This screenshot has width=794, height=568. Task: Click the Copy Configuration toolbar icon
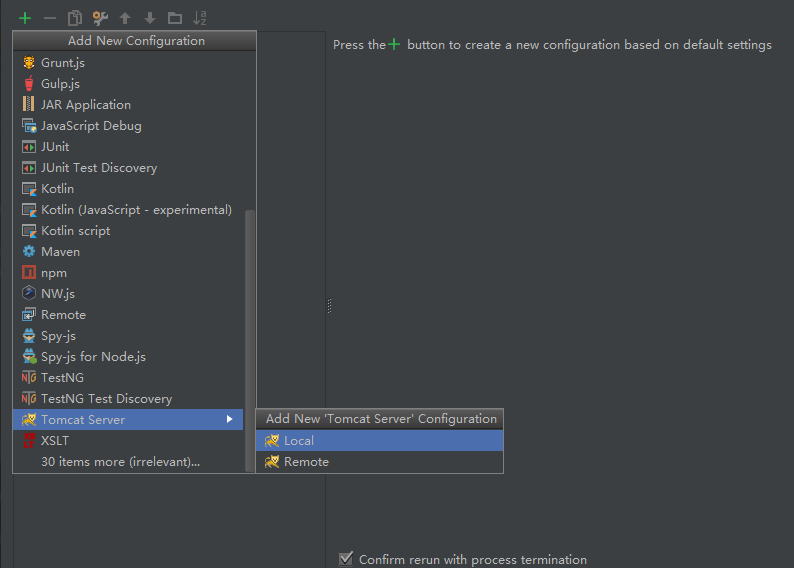[75, 18]
